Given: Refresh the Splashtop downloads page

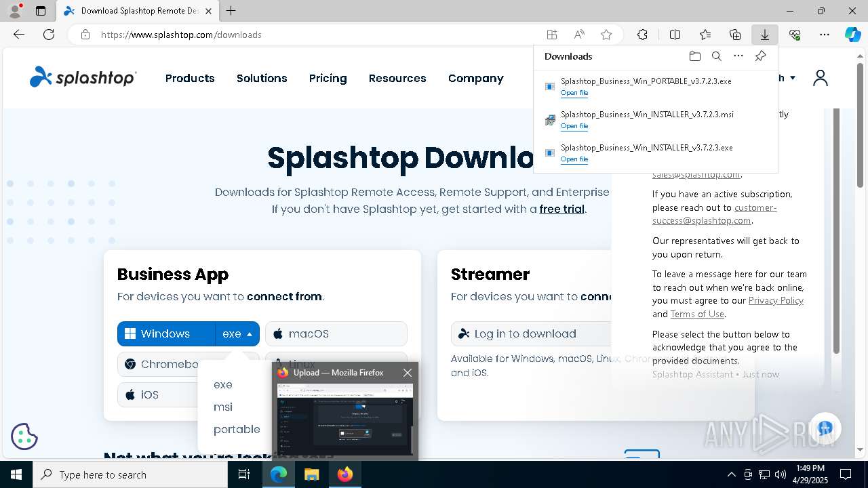Looking at the screenshot, I should coord(49,35).
